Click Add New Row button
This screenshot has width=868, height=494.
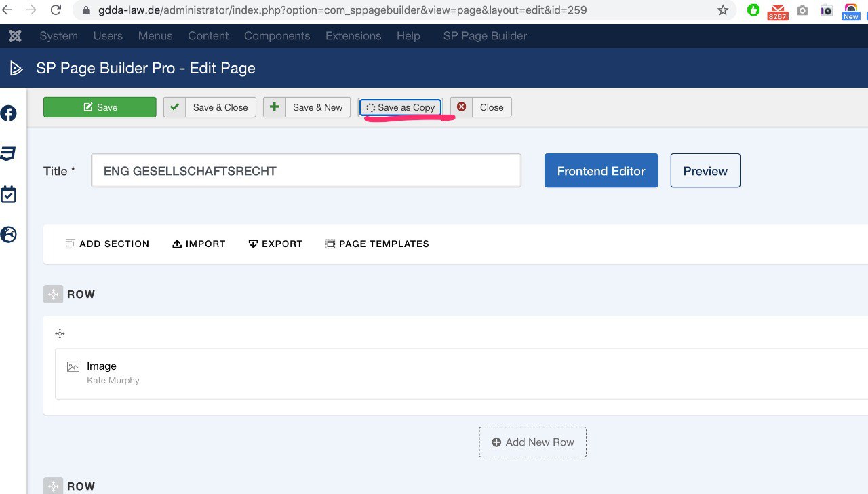click(532, 442)
